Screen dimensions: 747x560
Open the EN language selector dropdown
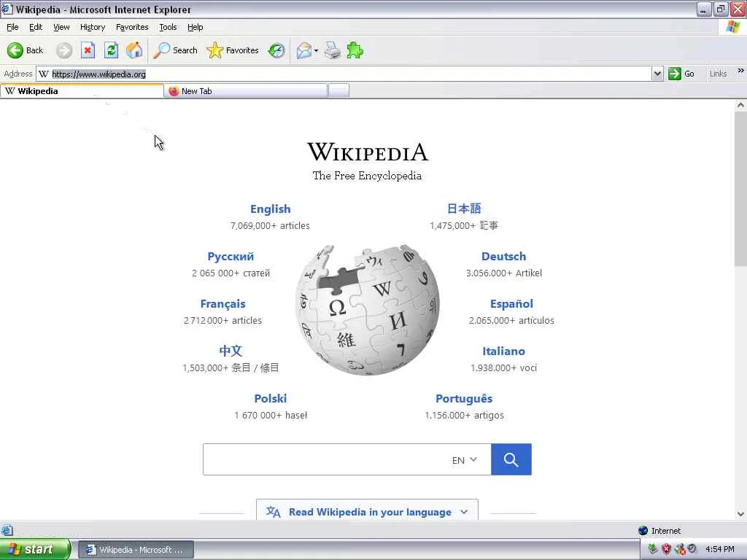[x=464, y=460]
